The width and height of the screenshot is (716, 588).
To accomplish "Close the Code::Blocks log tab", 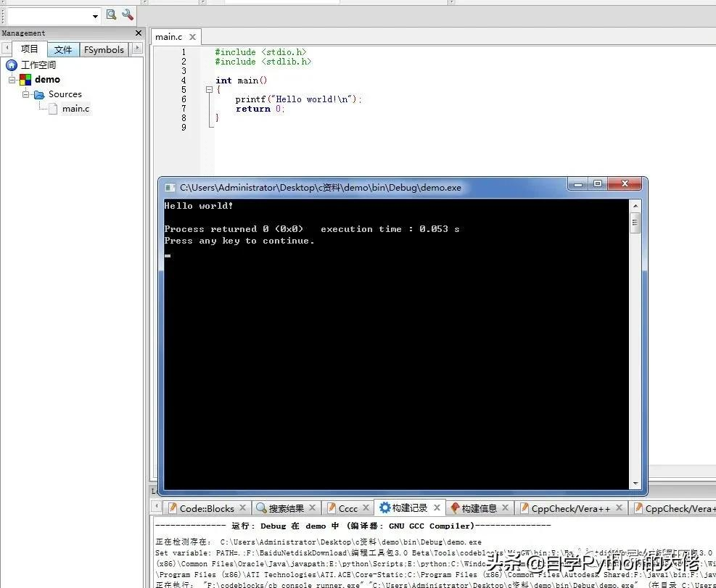I will [243, 508].
